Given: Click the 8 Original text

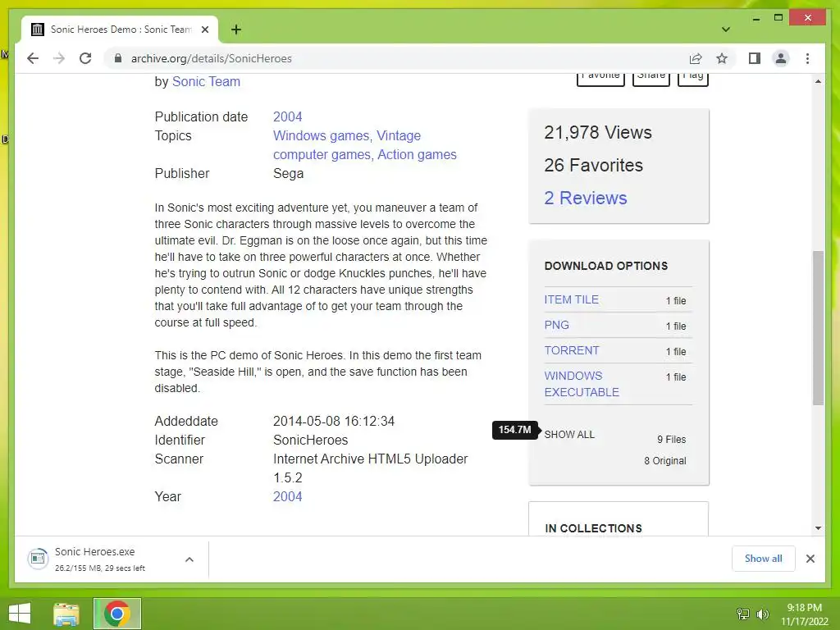Looking at the screenshot, I should 664,461.
